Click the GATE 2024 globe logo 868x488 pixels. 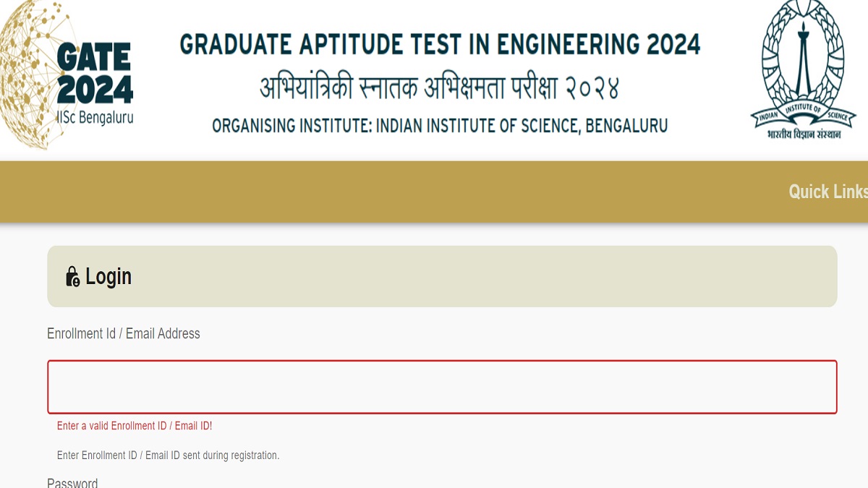[69, 76]
